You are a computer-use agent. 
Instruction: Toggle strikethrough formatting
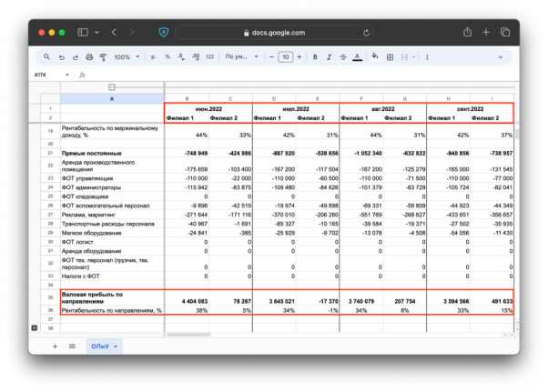343,57
